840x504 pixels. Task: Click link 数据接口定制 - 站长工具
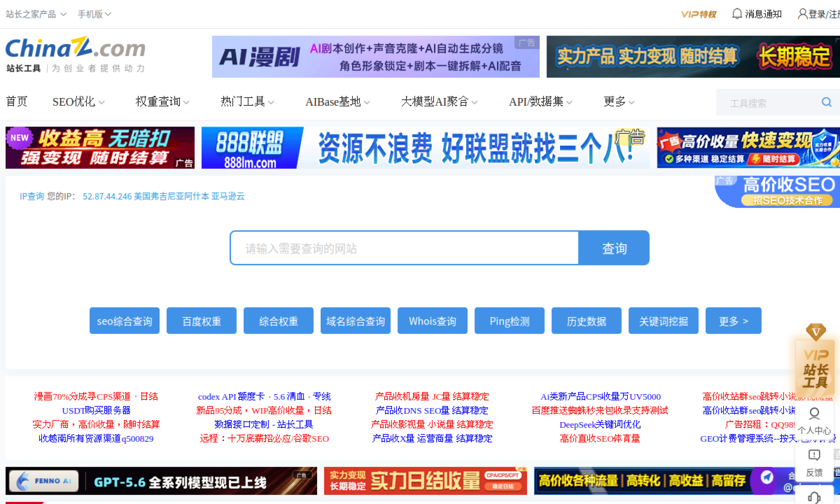[x=264, y=424]
